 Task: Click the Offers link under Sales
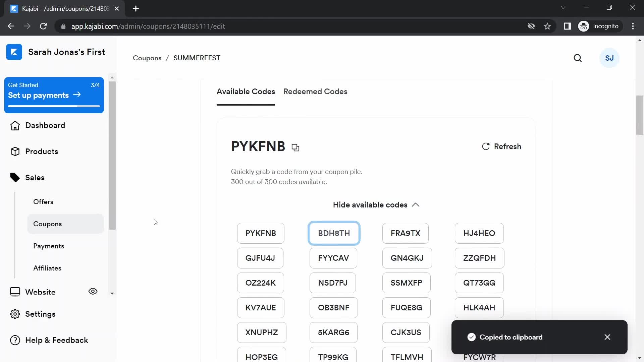pos(43,201)
